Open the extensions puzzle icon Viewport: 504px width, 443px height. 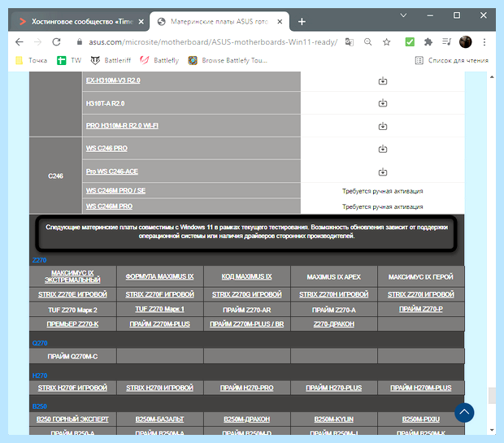click(x=428, y=41)
